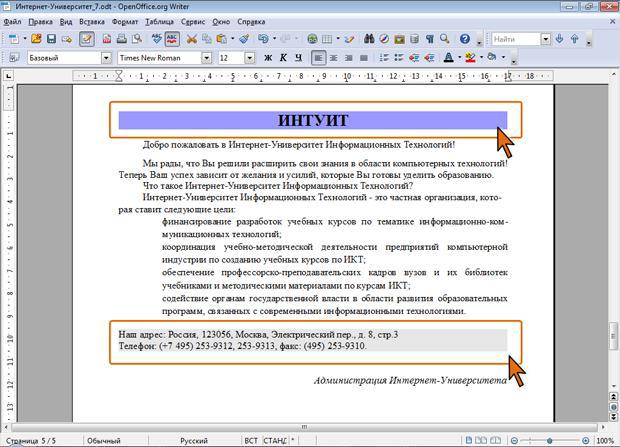Open the Найти search history dropdown
The width and height of the screenshot is (620, 447).
[x=546, y=39]
